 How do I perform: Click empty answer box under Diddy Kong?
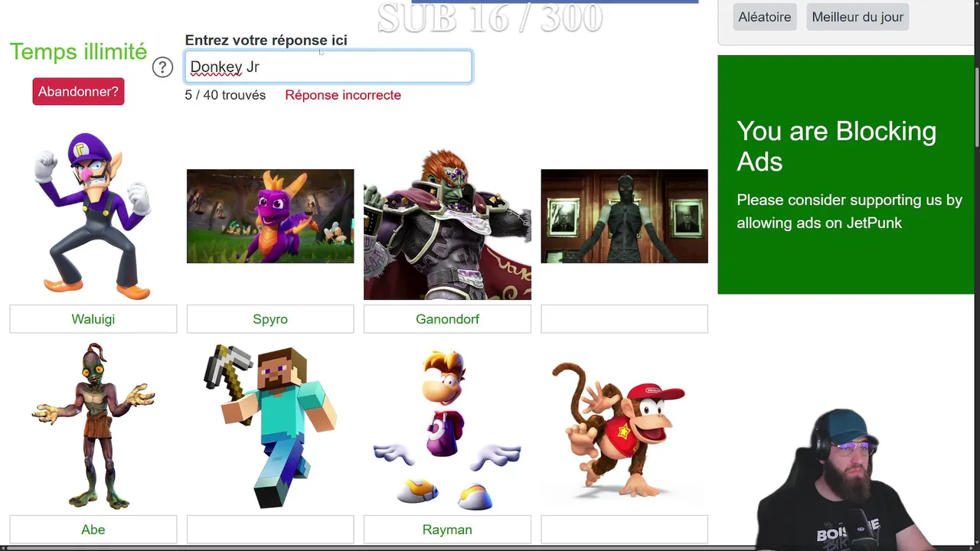pos(625,530)
